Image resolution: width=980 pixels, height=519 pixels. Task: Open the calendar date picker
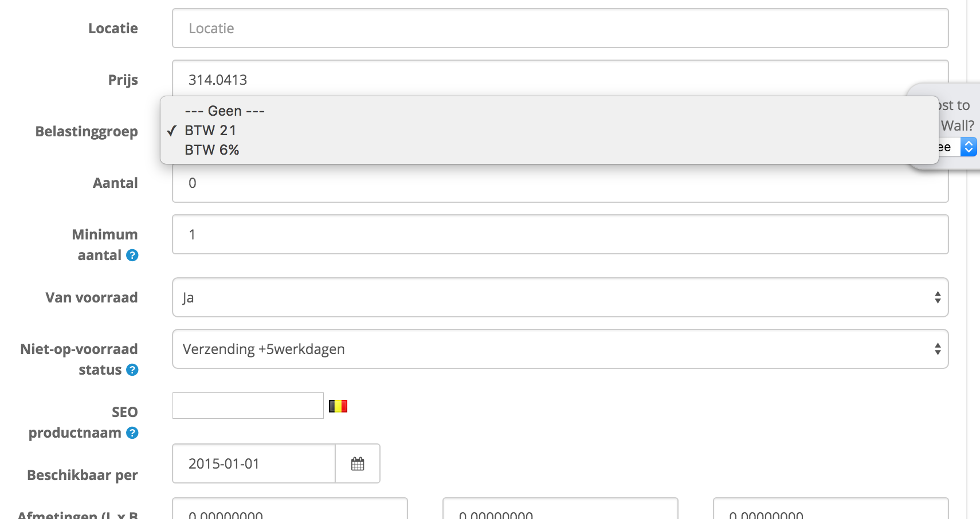coord(358,463)
